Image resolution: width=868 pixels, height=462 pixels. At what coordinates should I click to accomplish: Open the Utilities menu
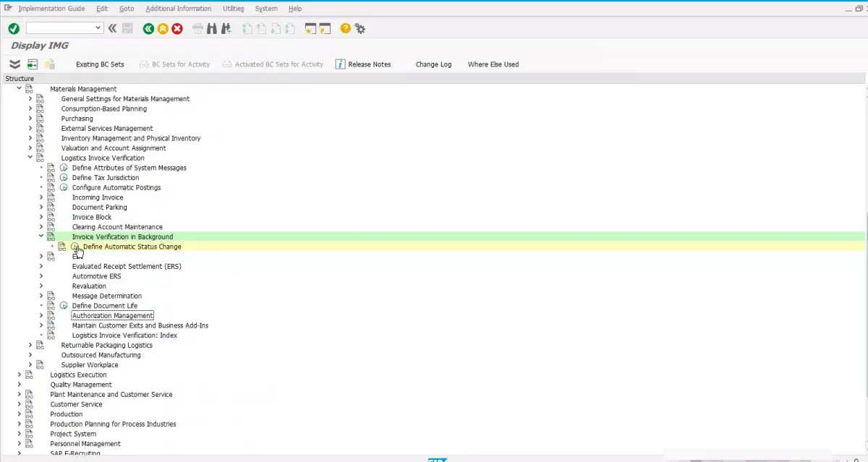point(234,9)
